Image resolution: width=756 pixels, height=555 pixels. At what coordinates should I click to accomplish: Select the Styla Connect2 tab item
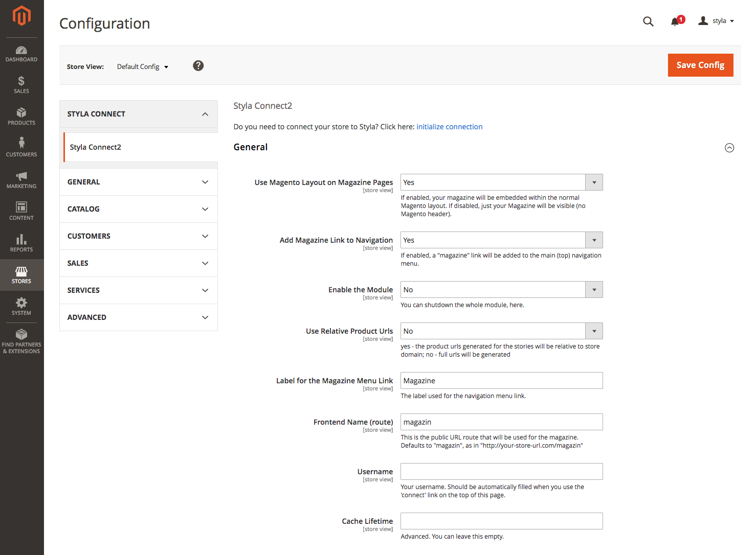click(x=141, y=147)
